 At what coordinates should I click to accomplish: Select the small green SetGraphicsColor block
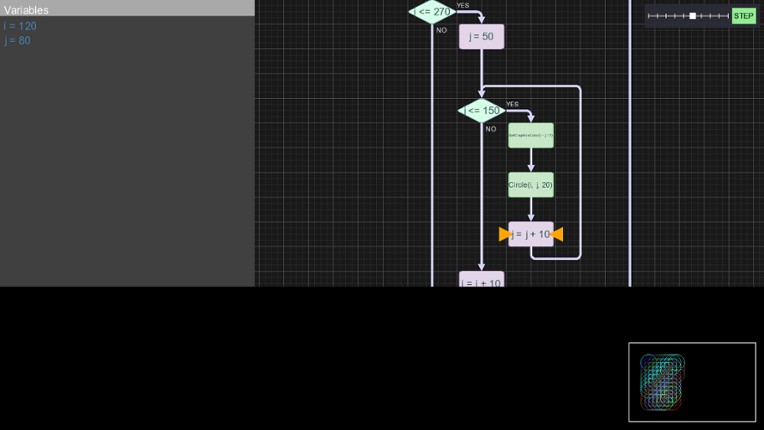(x=530, y=135)
